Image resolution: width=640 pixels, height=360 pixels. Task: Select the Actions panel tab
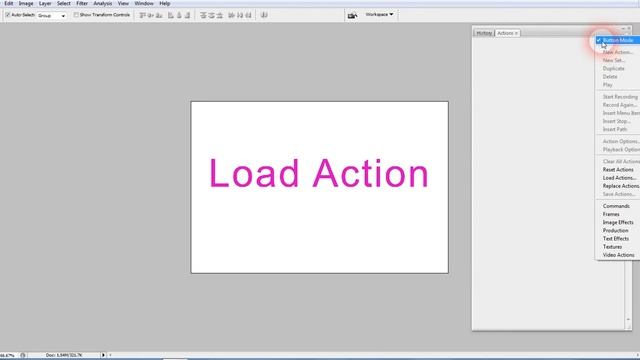[x=507, y=33]
